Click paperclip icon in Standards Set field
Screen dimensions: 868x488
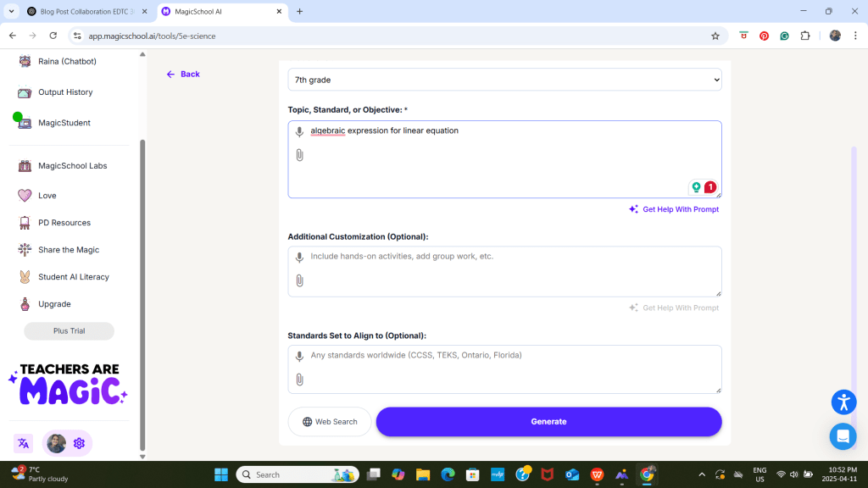click(299, 380)
